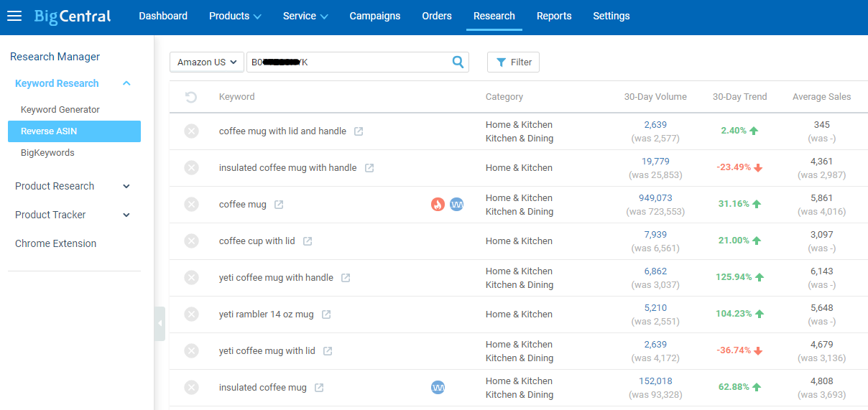Expand the Product Tracker section
The height and width of the screenshot is (410, 868).
coord(126,215)
